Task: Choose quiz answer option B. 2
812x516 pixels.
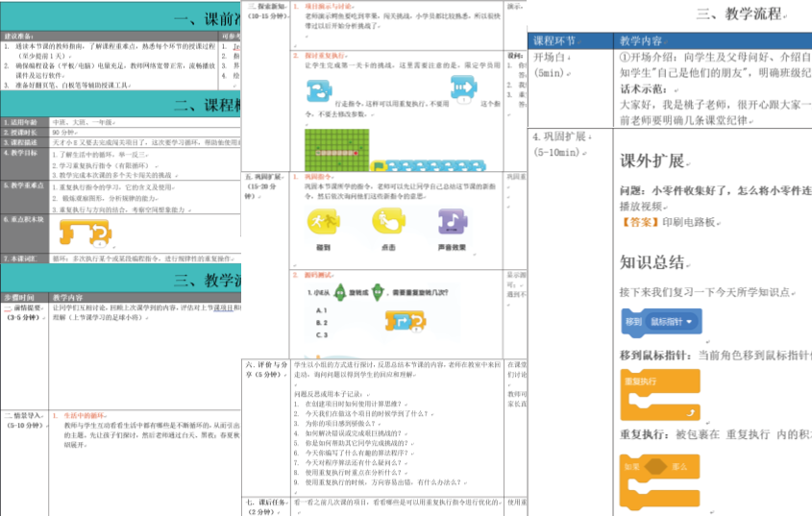Action: (x=323, y=323)
